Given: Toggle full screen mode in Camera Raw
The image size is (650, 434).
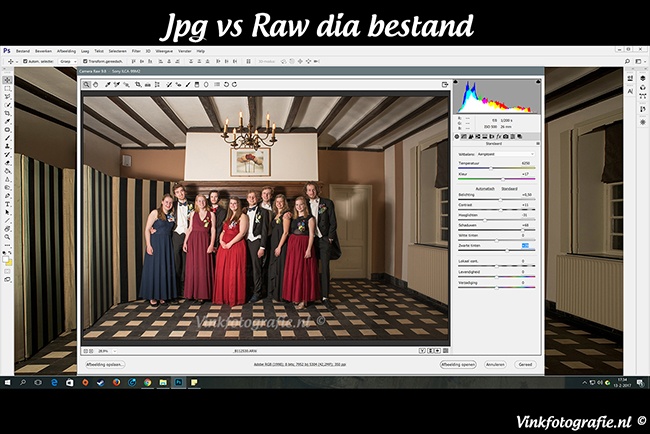Looking at the screenshot, I should 446,84.
